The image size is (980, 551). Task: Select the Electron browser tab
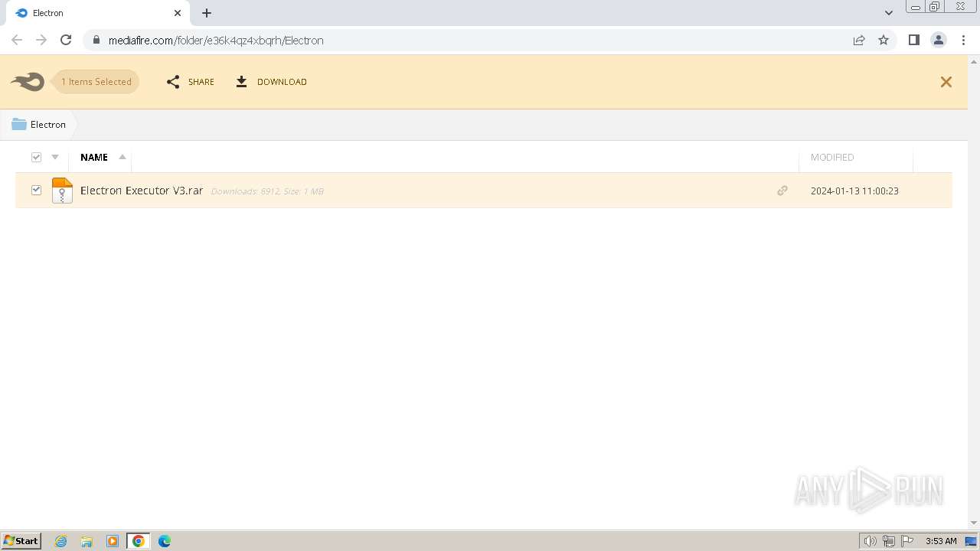tap(97, 13)
